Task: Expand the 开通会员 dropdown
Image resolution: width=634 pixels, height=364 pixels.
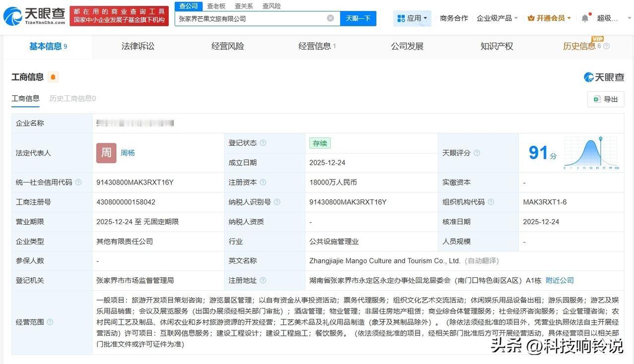Action: (549, 18)
